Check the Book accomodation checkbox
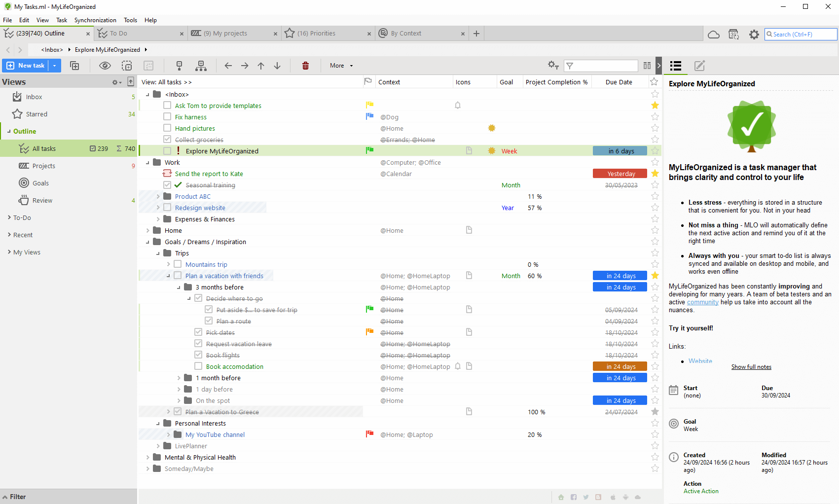 [x=198, y=366]
